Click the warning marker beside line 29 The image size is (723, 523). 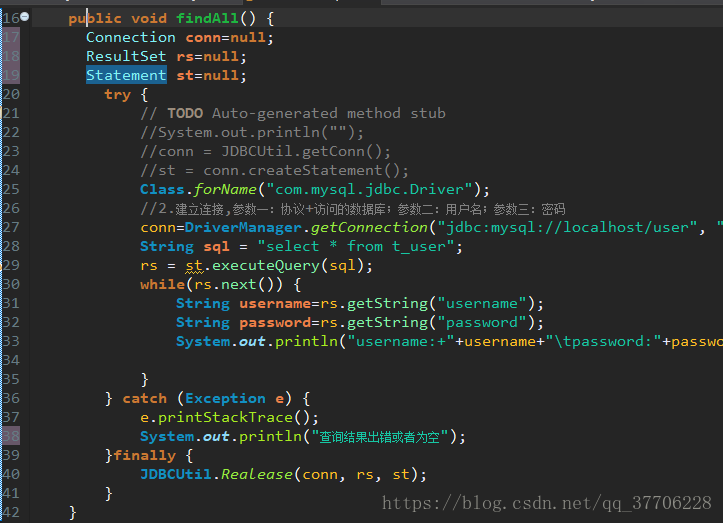1,265
